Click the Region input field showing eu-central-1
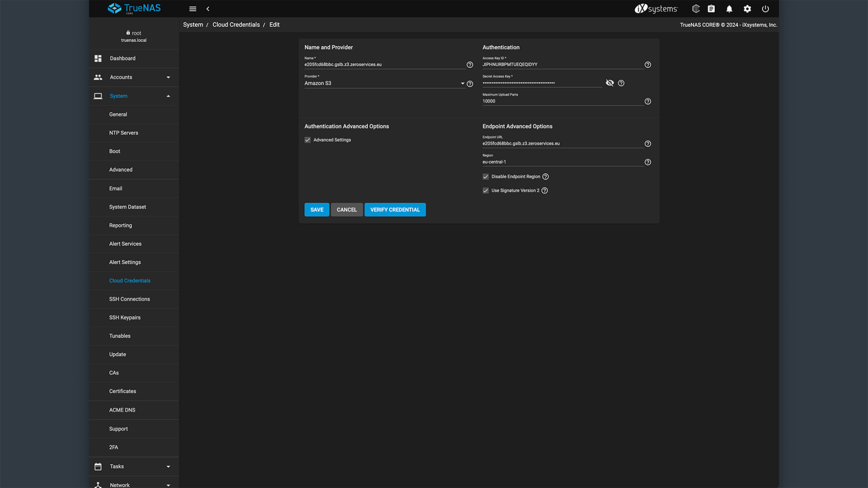 click(x=542, y=161)
